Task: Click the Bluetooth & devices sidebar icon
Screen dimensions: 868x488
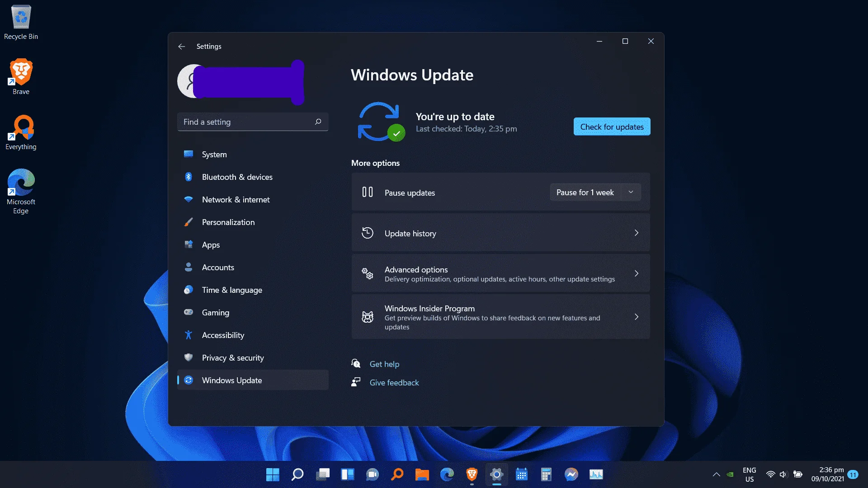Action: pyautogui.click(x=189, y=177)
